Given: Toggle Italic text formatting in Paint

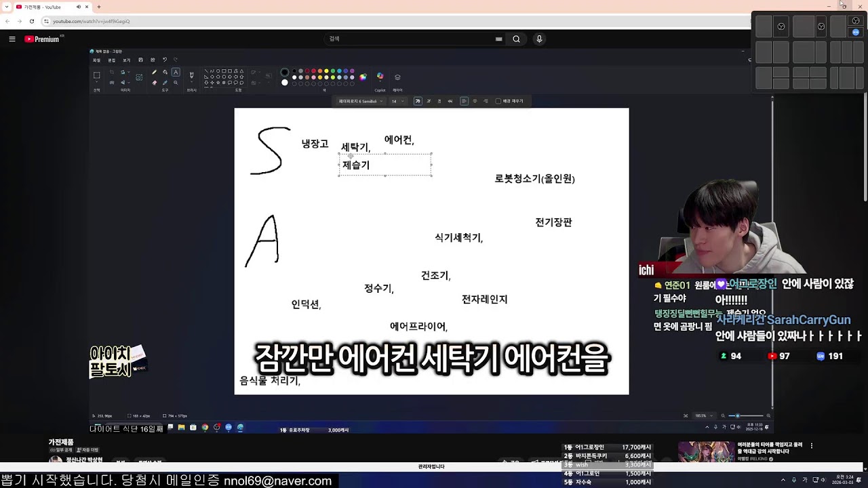Looking at the screenshot, I should [x=429, y=101].
